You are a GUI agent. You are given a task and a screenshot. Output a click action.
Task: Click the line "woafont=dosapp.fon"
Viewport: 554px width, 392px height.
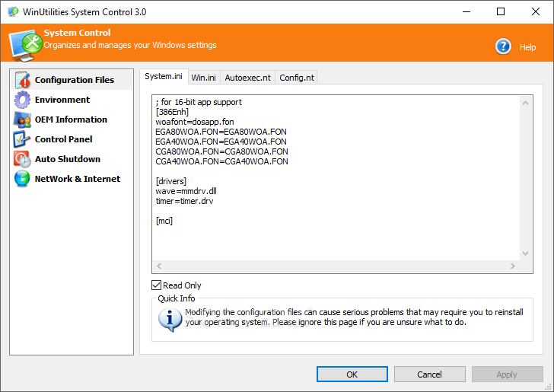[195, 122]
